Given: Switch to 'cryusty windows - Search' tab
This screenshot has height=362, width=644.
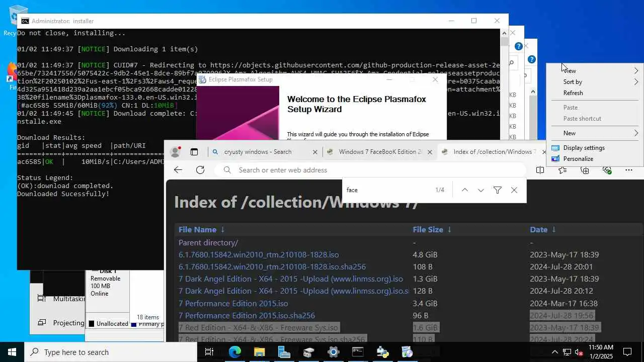Looking at the screenshot, I should [265, 152].
